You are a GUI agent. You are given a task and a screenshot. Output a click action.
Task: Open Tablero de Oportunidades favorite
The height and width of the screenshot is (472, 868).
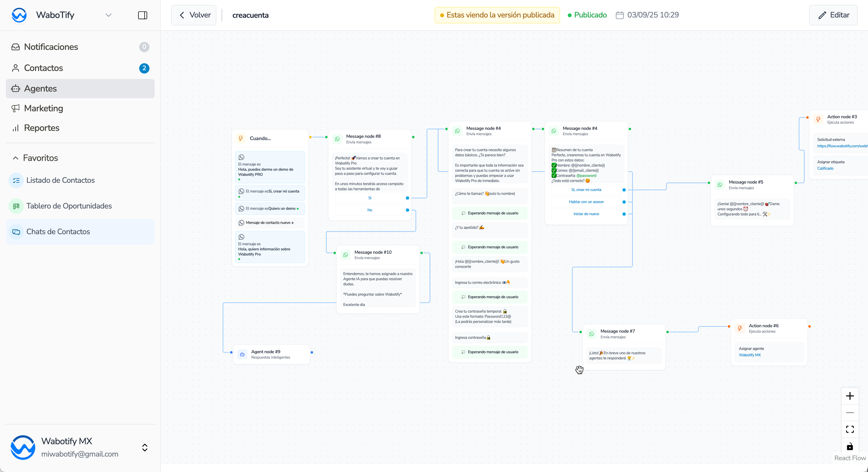coord(80,206)
